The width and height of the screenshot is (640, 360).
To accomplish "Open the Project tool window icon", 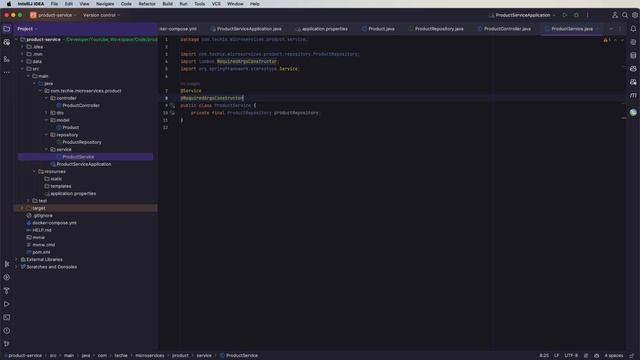I will click(7, 29).
